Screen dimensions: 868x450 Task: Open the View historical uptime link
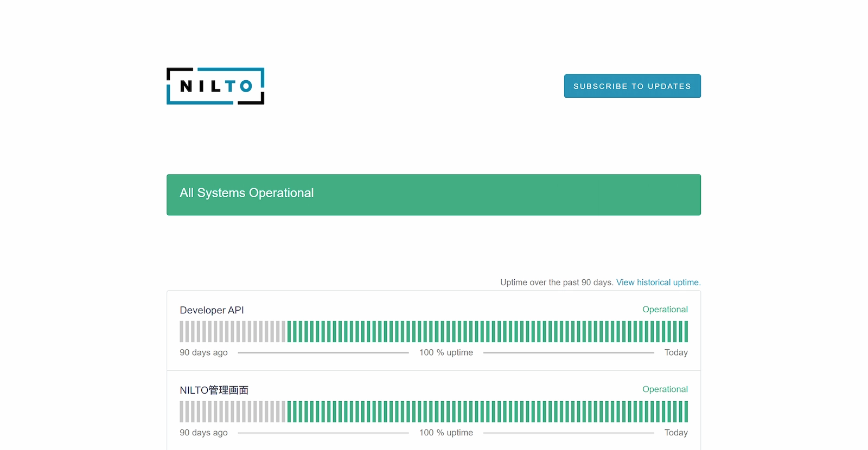click(x=658, y=282)
